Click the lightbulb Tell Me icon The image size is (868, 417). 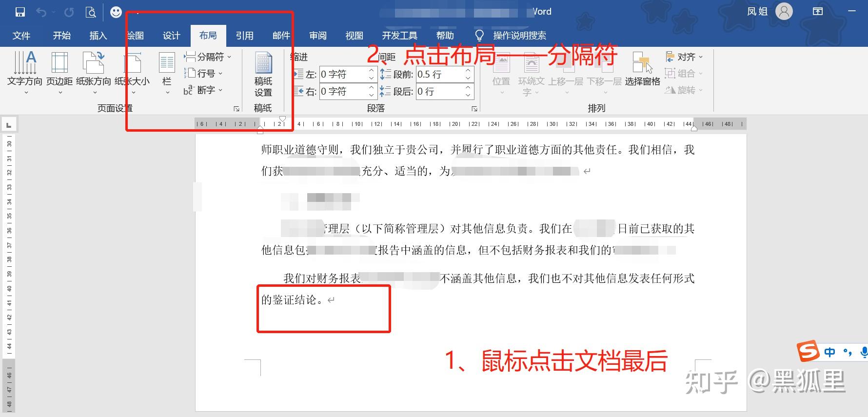pyautogui.click(x=479, y=35)
